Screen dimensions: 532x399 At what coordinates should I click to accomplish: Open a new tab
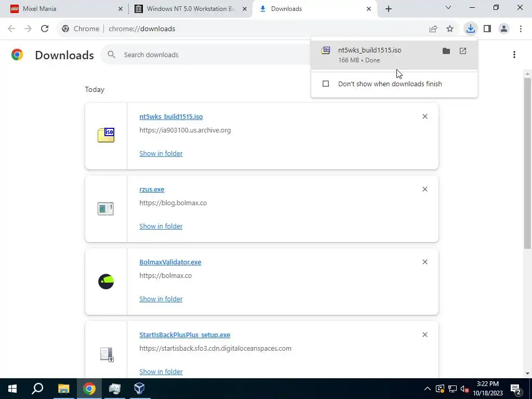[x=389, y=9]
